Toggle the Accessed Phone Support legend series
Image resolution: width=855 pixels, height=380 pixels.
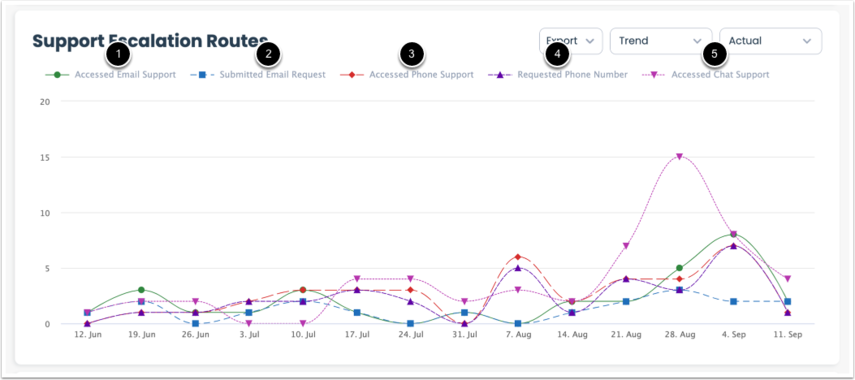point(407,75)
